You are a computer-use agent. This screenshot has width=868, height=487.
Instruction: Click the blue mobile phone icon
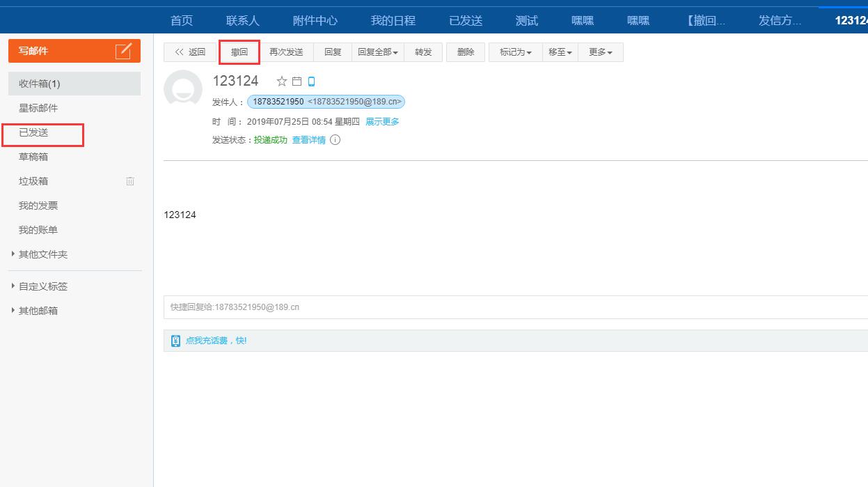[311, 82]
